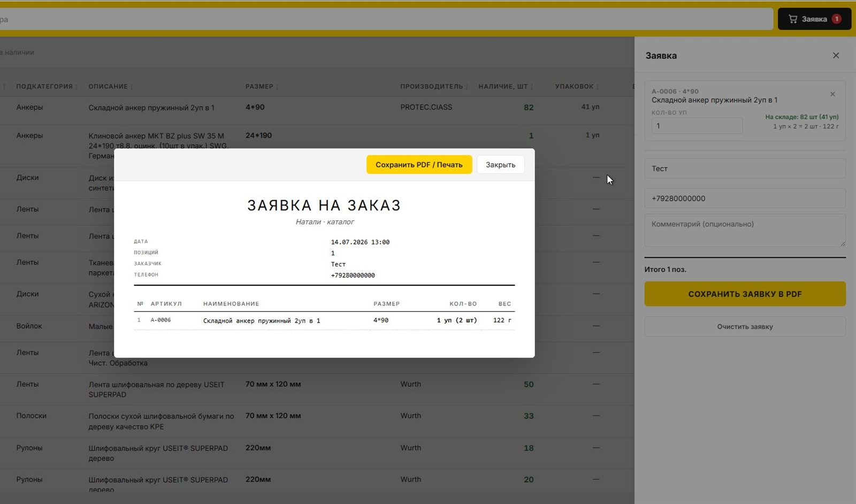
Task: Select the Складной анкер пружинный table row
Action: tap(317, 108)
